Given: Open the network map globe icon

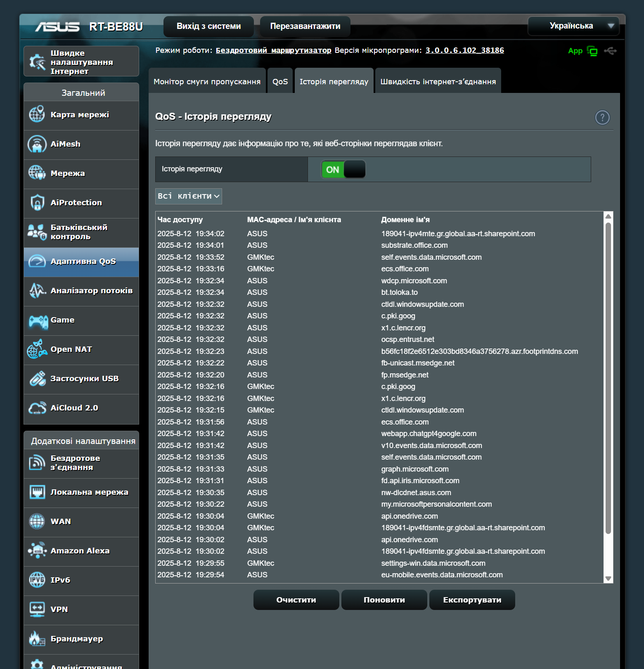Looking at the screenshot, I should pos(37,114).
